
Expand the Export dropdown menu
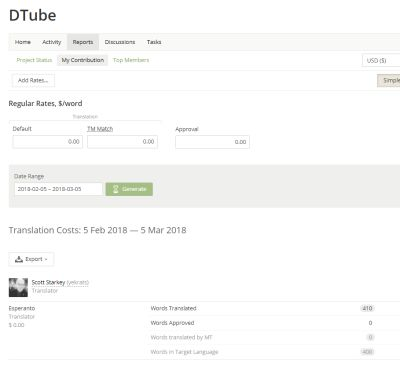tap(31, 259)
